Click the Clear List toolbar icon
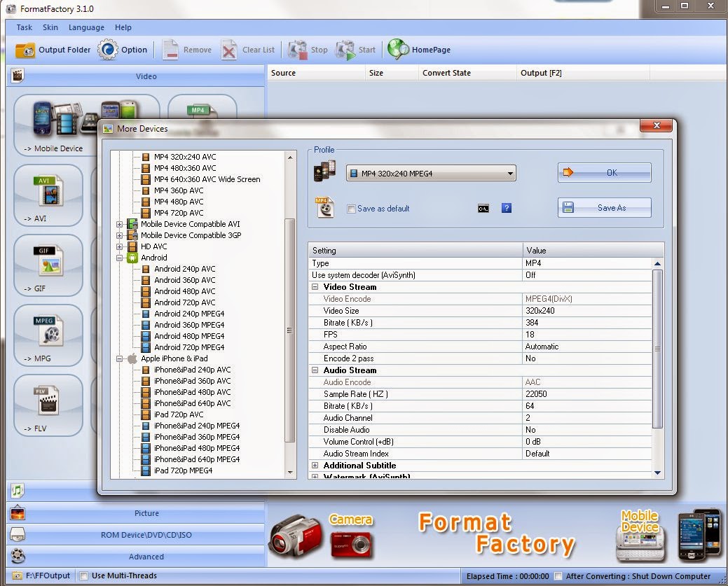This screenshot has height=586, width=728. pos(229,50)
